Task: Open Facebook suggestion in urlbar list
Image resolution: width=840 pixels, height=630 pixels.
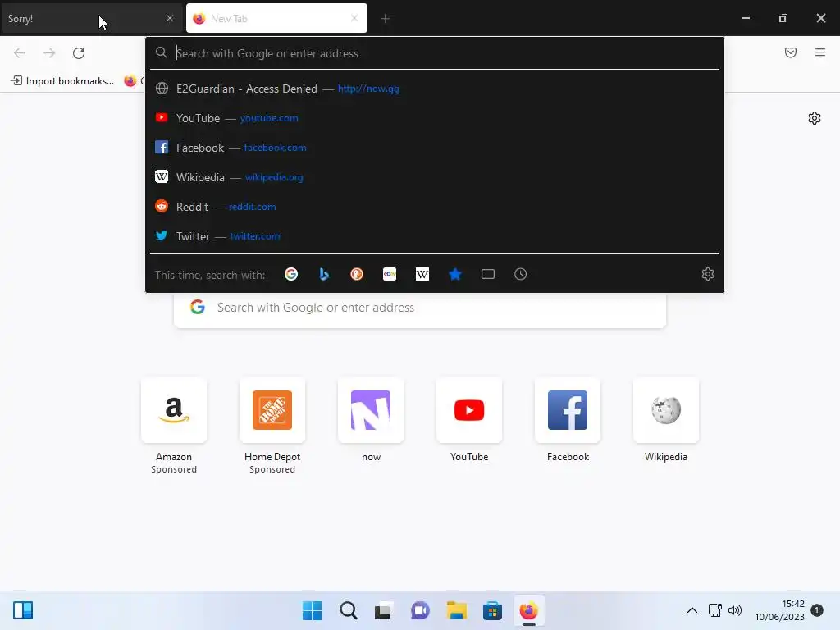Action: pyautogui.click(x=435, y=148)
